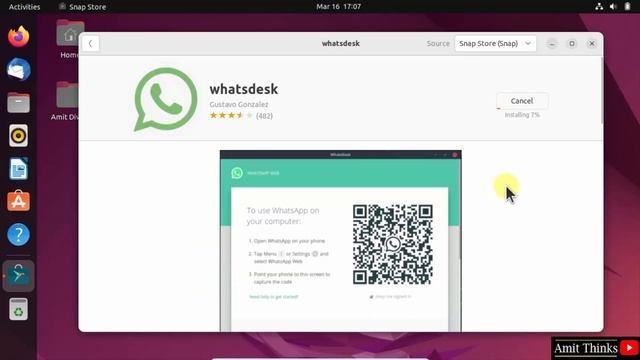Select the Home folder on desktop
This screenshot has height=360, width=640.
(68, 39)
